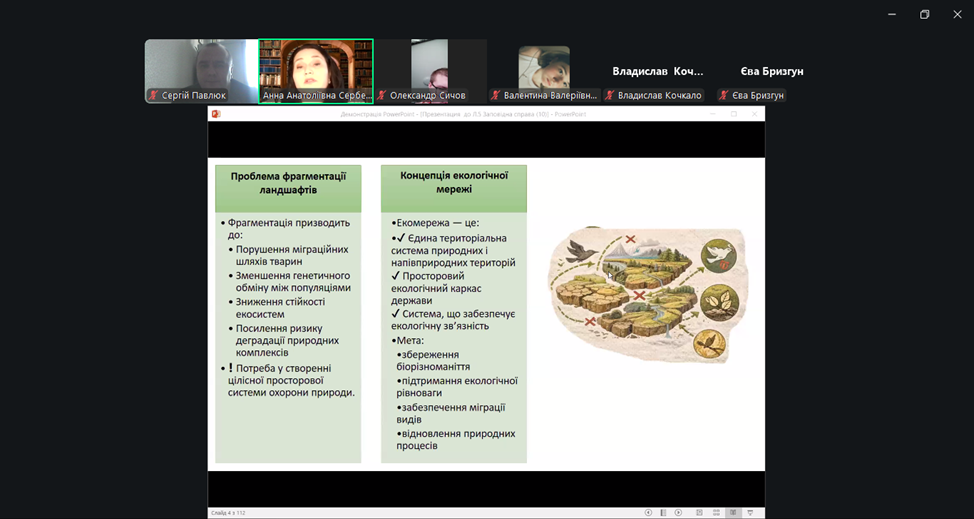Click bullet "відновлення природних процесів"
This screenshot has width=974, height=519.
point(456,440)
